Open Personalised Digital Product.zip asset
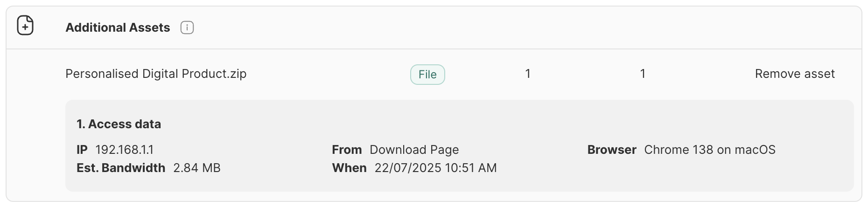868x207 pixels. click(x=156, y=74)
